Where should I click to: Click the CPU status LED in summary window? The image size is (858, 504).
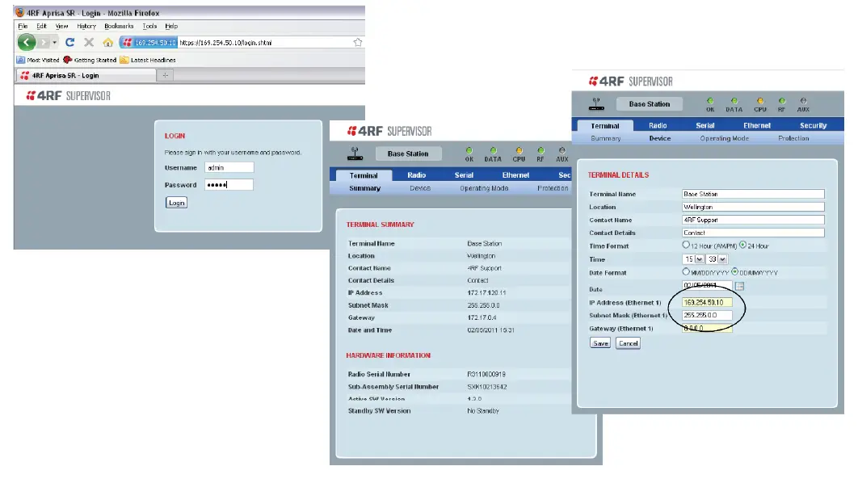pyautogui.click(x=519, y=150)
